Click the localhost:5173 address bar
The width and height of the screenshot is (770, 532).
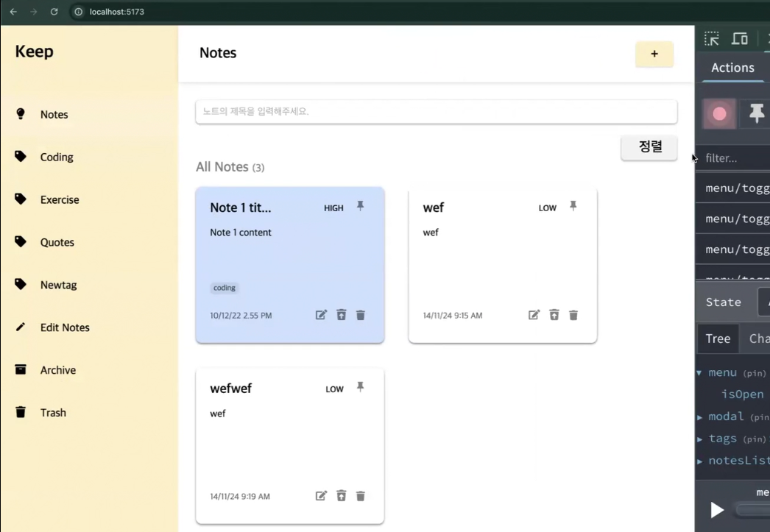[117, 12]
